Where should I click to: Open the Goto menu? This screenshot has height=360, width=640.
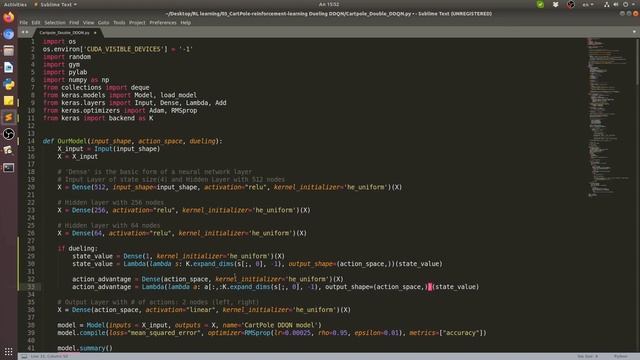point(103,22)
